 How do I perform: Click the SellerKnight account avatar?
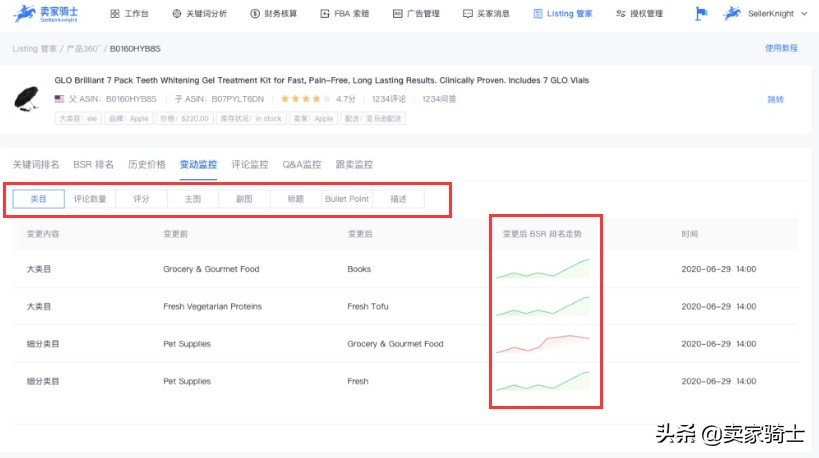[732, 14]
